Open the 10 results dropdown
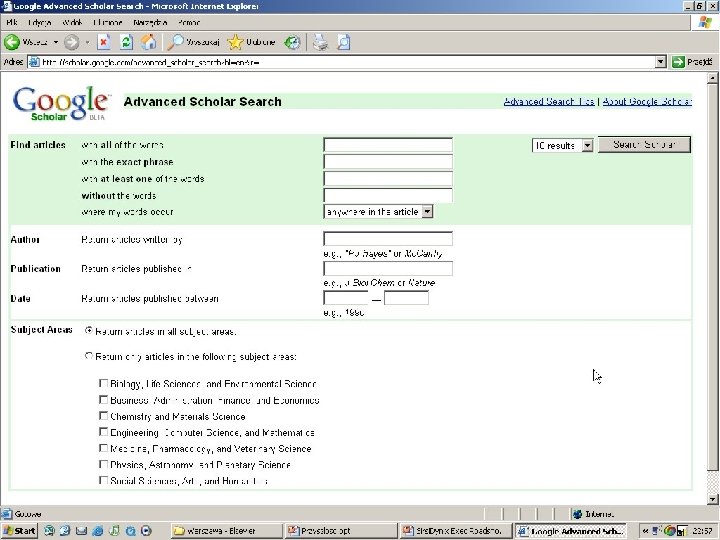 [562, 146]
